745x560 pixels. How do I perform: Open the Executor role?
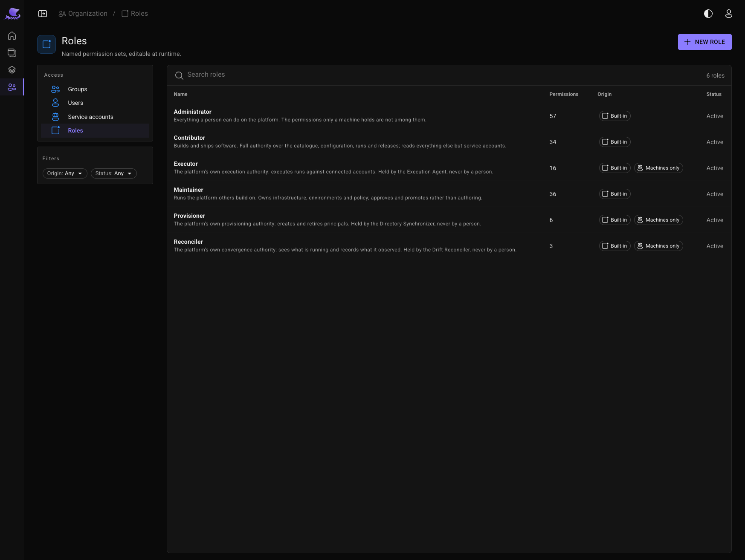point(449,168)
